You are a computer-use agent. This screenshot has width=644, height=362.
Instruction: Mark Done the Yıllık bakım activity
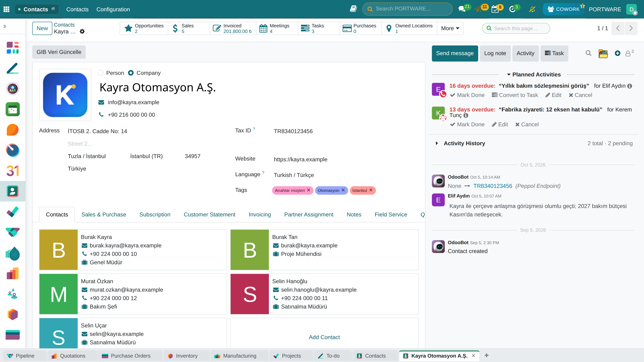(x=467, y=95)
